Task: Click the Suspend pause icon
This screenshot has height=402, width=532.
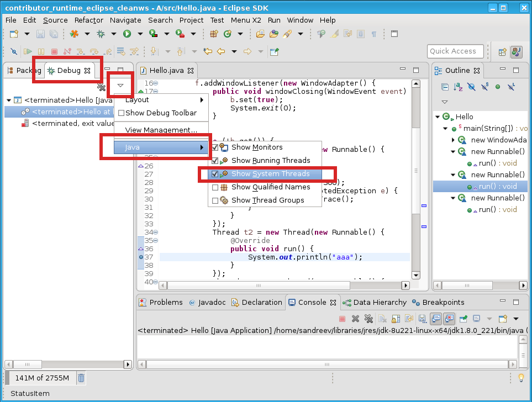Action: [x=41, y=51]
